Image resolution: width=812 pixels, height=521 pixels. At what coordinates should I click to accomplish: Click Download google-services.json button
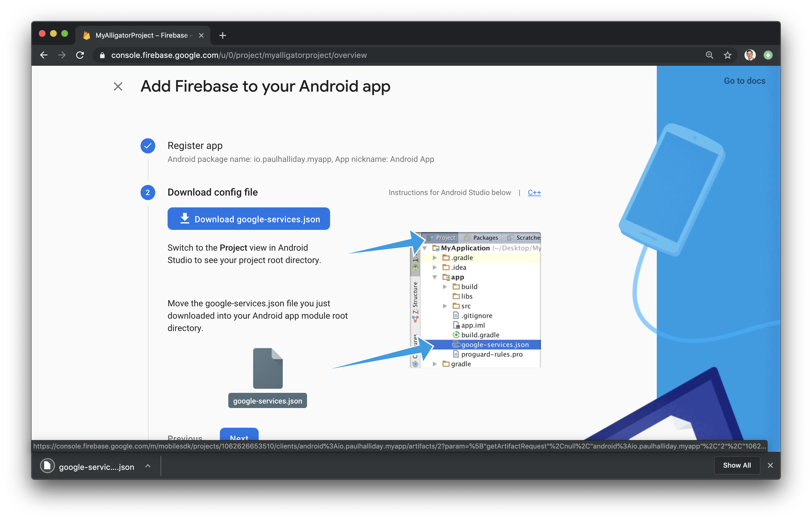[249, 219]
